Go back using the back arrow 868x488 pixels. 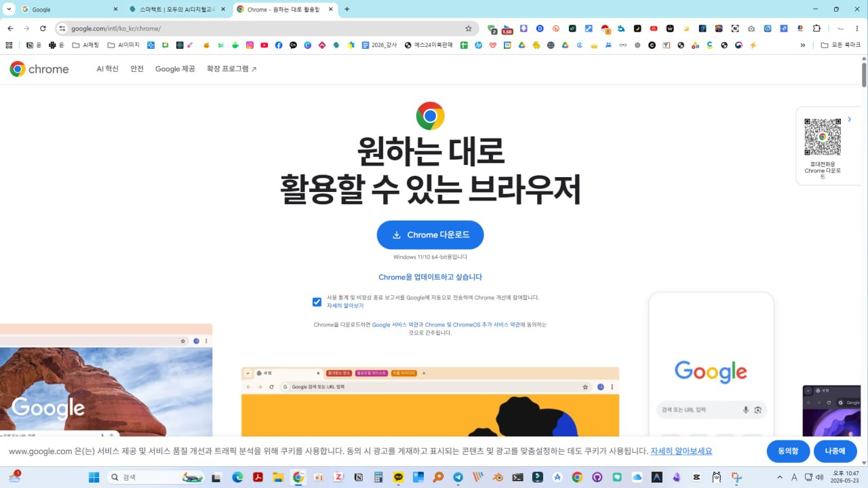[10, 29]
